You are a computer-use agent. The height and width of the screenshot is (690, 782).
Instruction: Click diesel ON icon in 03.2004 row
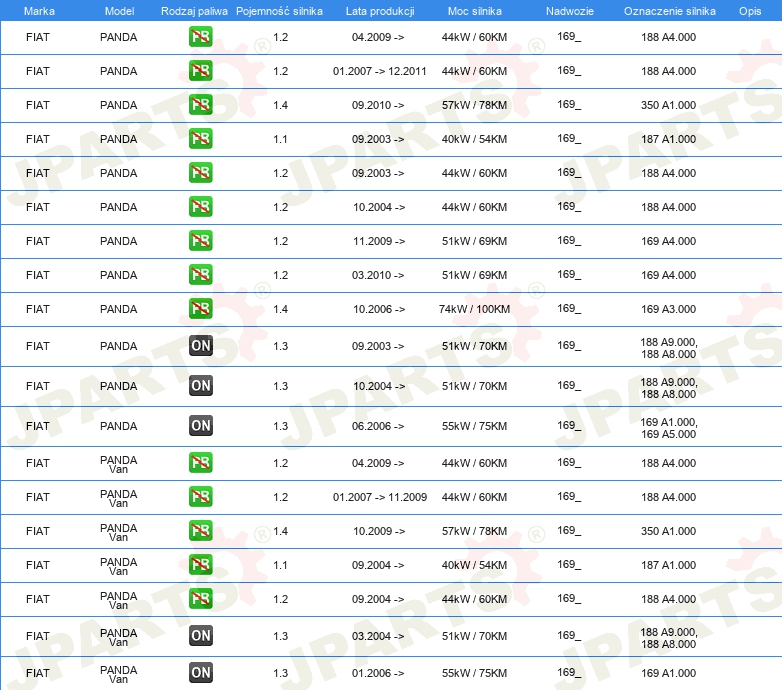pos(201,636)
